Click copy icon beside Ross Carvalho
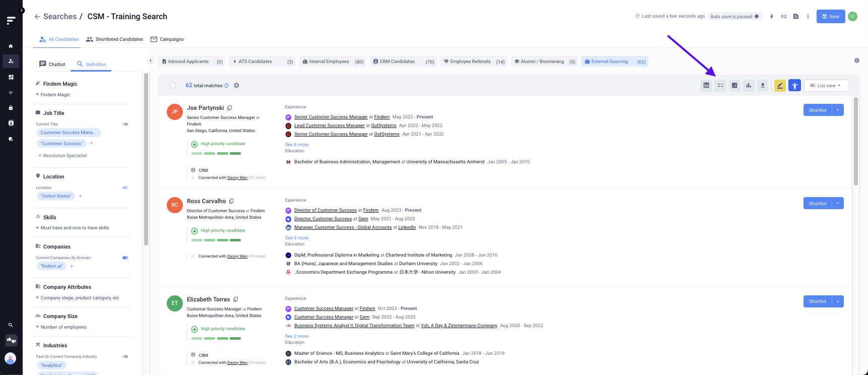 pos(232,201)
